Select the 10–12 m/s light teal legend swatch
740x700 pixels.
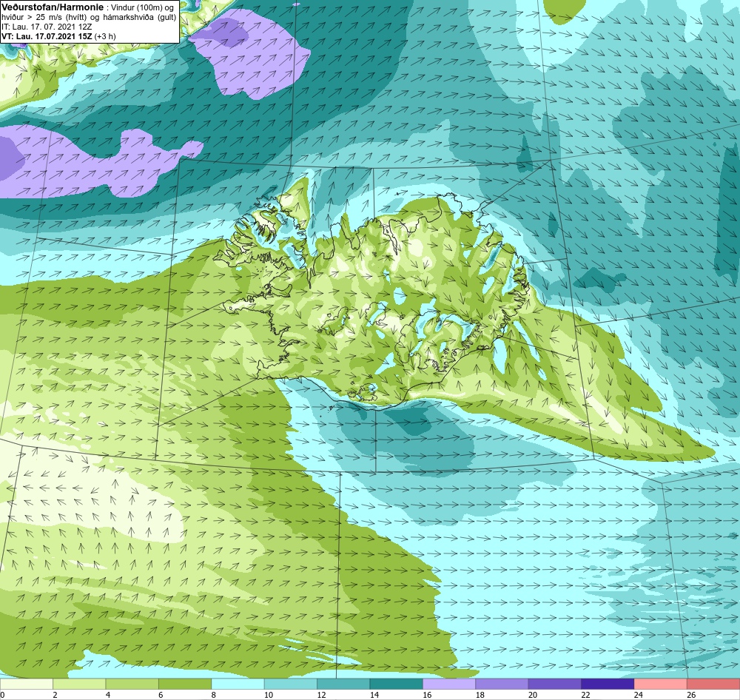[x=291, y=684]
